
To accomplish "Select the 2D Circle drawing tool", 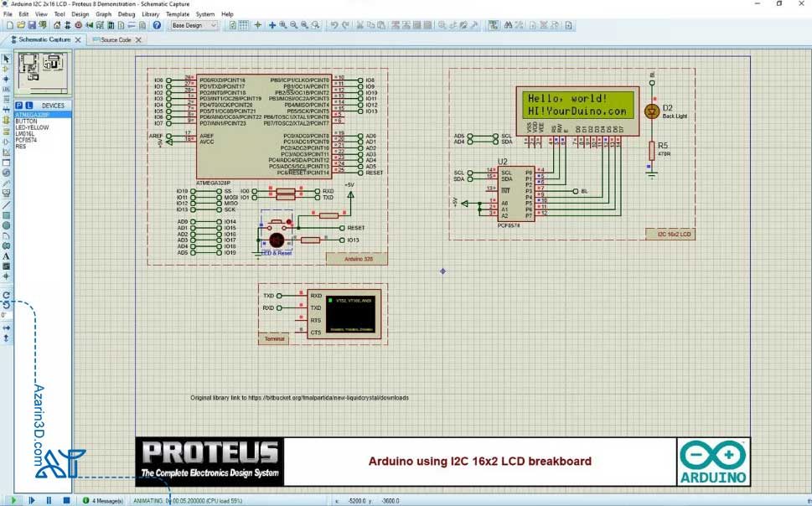I will (6, 225).
